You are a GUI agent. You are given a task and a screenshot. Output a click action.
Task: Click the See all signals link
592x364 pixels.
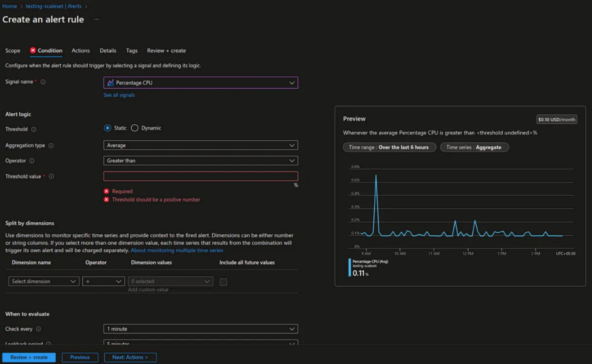point(119,95)
